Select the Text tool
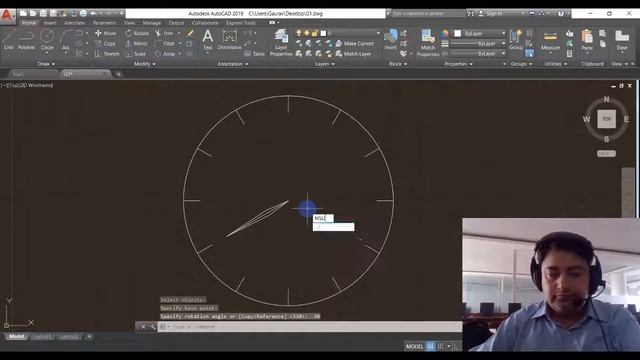Image resolution: width=640 pixels, height=360 pixels. (x=208, y=40)
